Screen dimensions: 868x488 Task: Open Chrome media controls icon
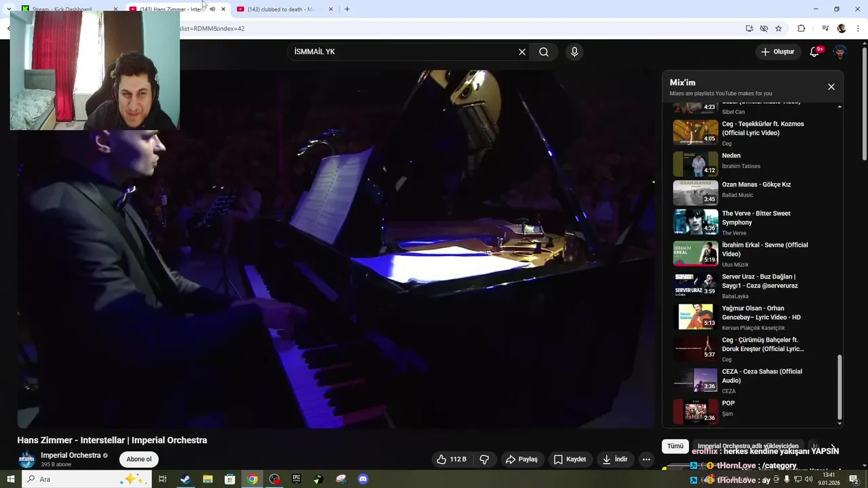coord(825,28)
